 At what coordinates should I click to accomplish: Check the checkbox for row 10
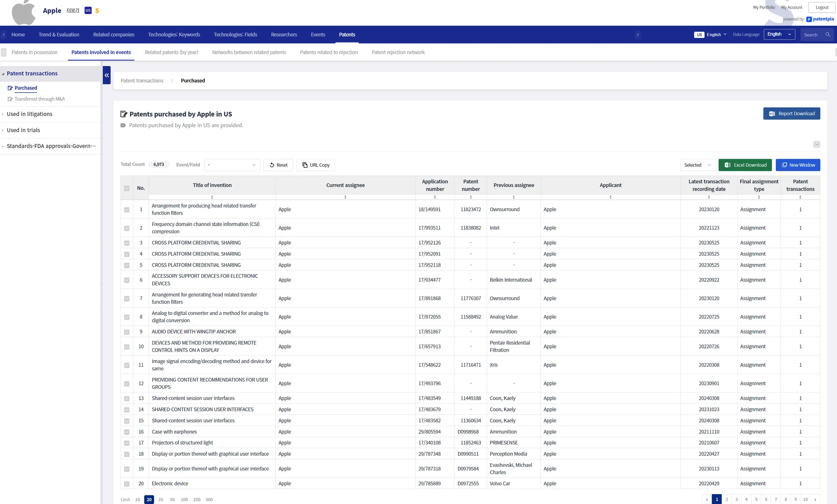(x=127, y=347)
